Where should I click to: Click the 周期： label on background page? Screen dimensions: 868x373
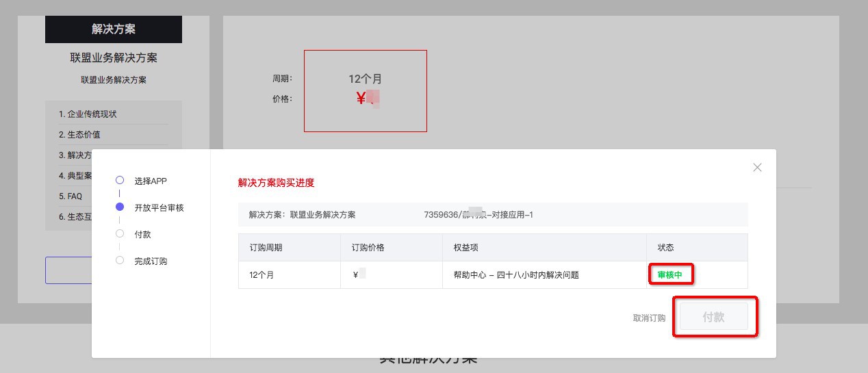point(282,79)
